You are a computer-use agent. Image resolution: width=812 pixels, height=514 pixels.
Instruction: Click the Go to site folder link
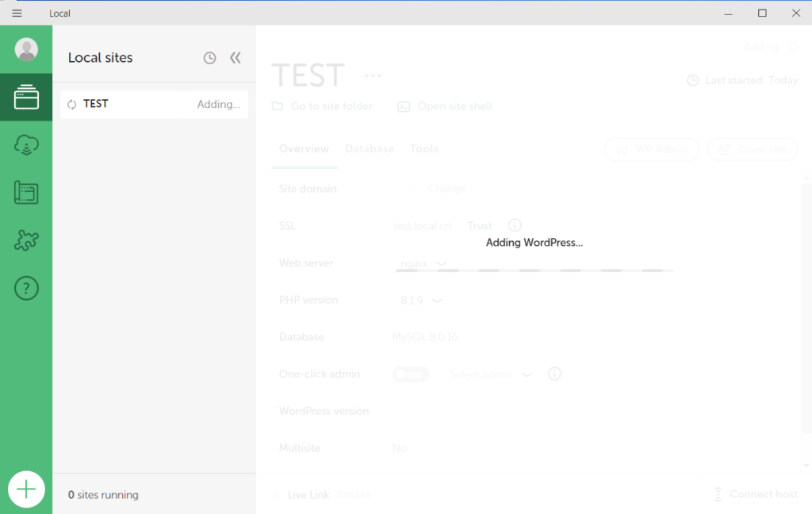click(x=322, y=106)
